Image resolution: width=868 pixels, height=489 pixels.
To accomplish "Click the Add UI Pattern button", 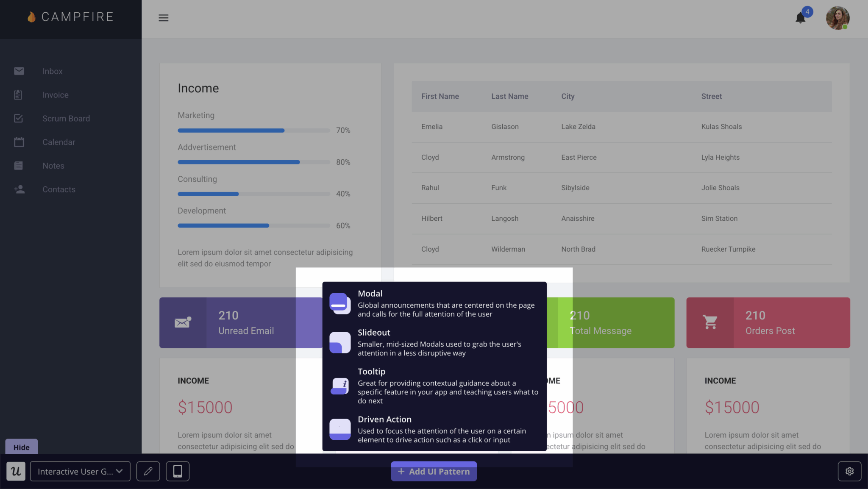I will point(434,471).
